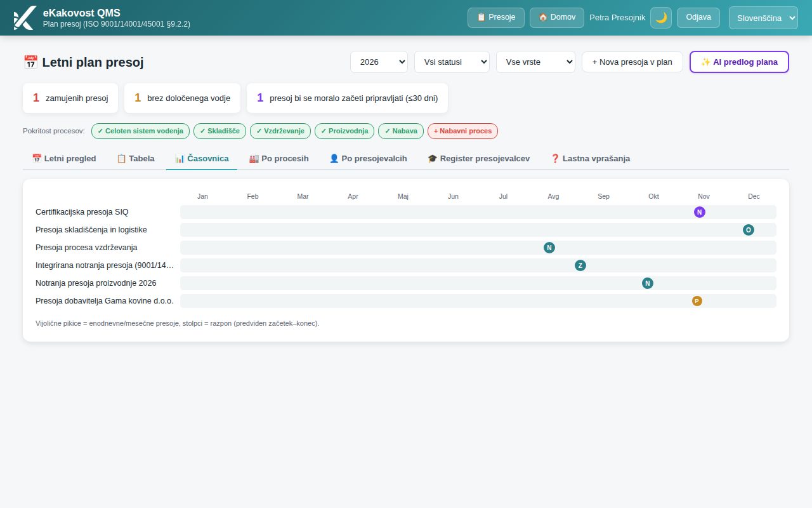
Task: Open Presoje in header
Action: [496, 17]
